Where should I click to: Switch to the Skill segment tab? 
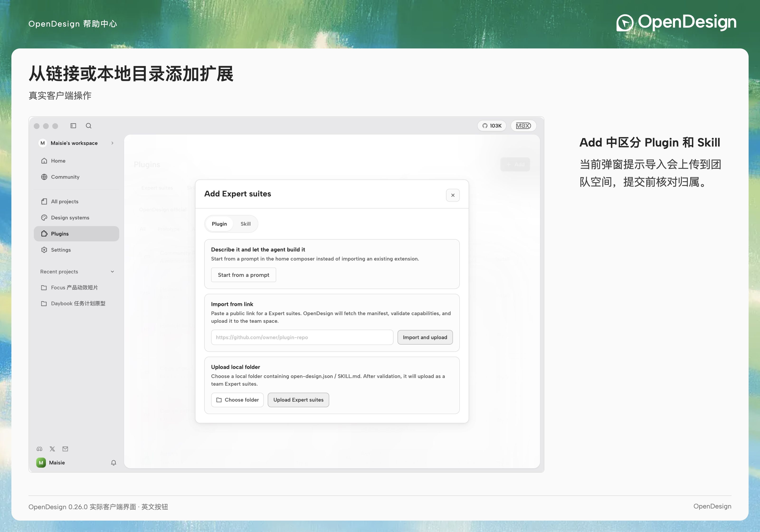(x=246, y=224)
